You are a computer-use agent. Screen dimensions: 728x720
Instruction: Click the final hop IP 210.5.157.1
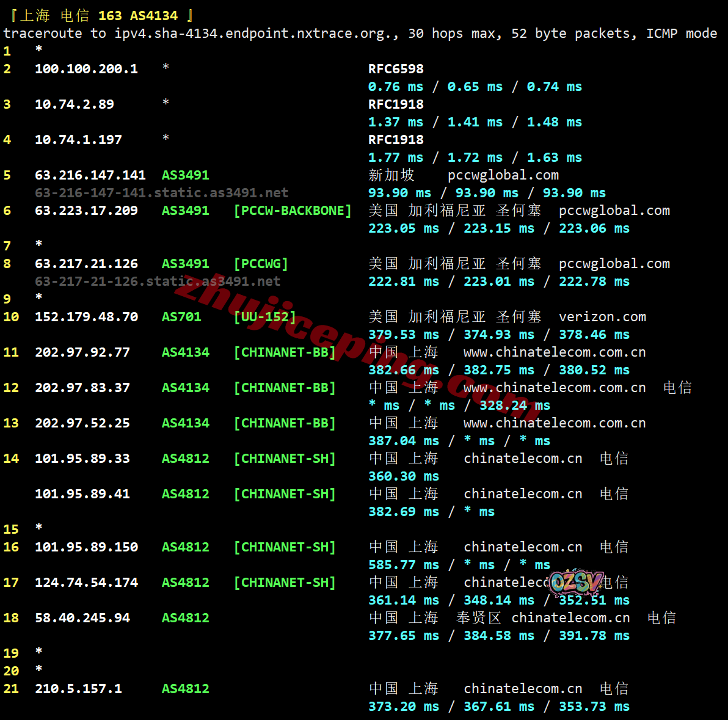pos(78,689)
